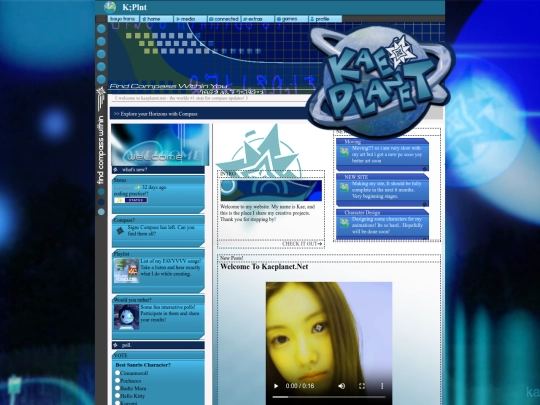
Task: Click the welcome to kaeplanet.net marquee text
Action: (181, 98)
